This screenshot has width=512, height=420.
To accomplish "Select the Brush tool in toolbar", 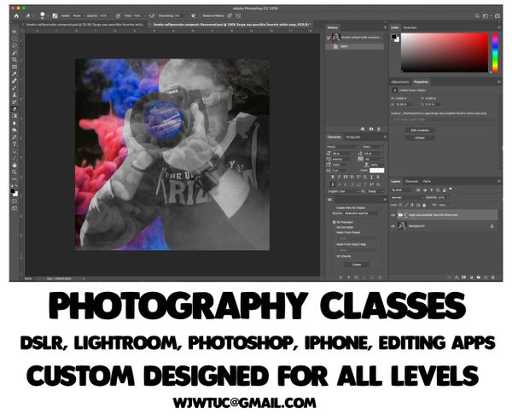I will (x=15, y=88).
